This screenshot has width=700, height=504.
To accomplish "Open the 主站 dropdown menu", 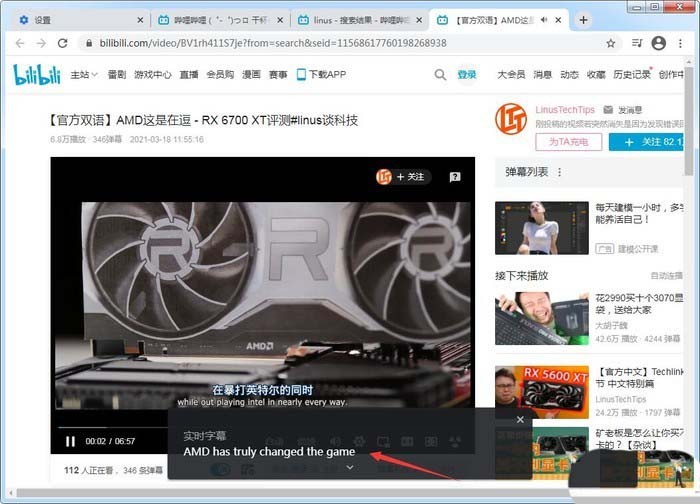I will (85, 74).
